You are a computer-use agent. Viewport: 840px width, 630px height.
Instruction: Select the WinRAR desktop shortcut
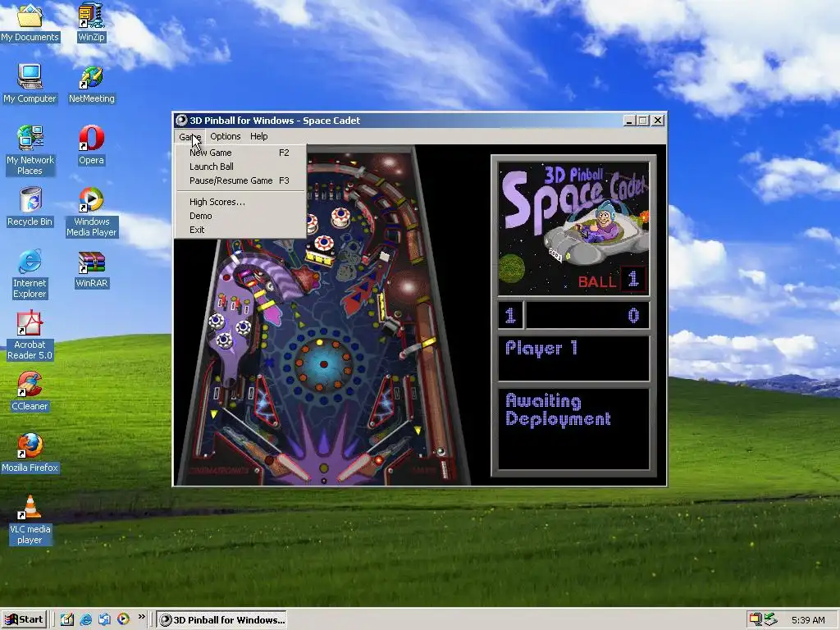[92, 268]
